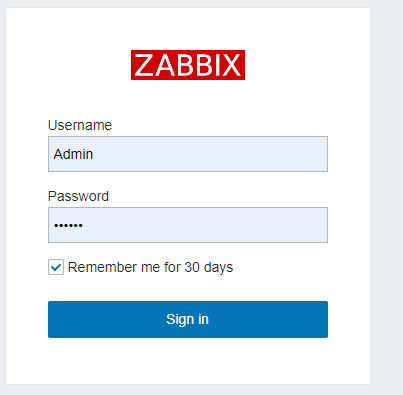Click the letter X in the ZABBIX logo
The width and height of the screenshot is (403, 395).
(231, 65)
